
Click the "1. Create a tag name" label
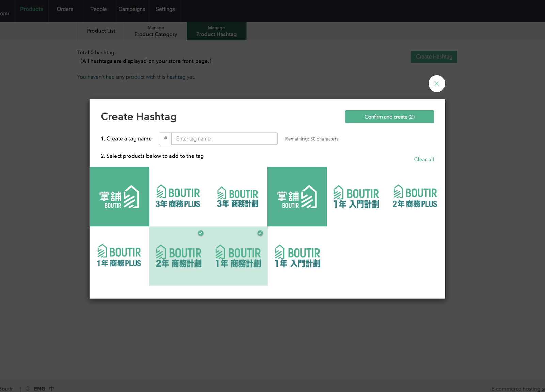tap(126, 139)
